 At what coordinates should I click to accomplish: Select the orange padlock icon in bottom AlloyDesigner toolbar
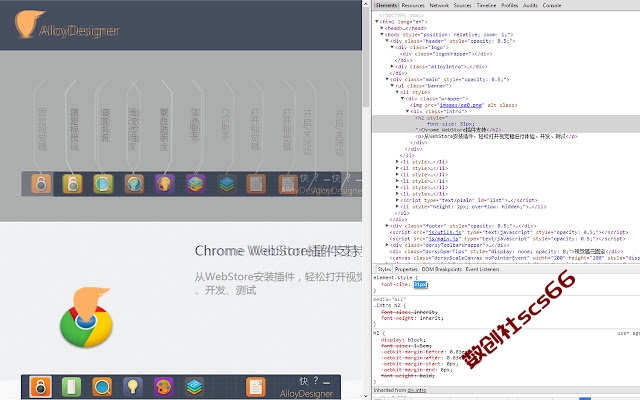point(40,386)
